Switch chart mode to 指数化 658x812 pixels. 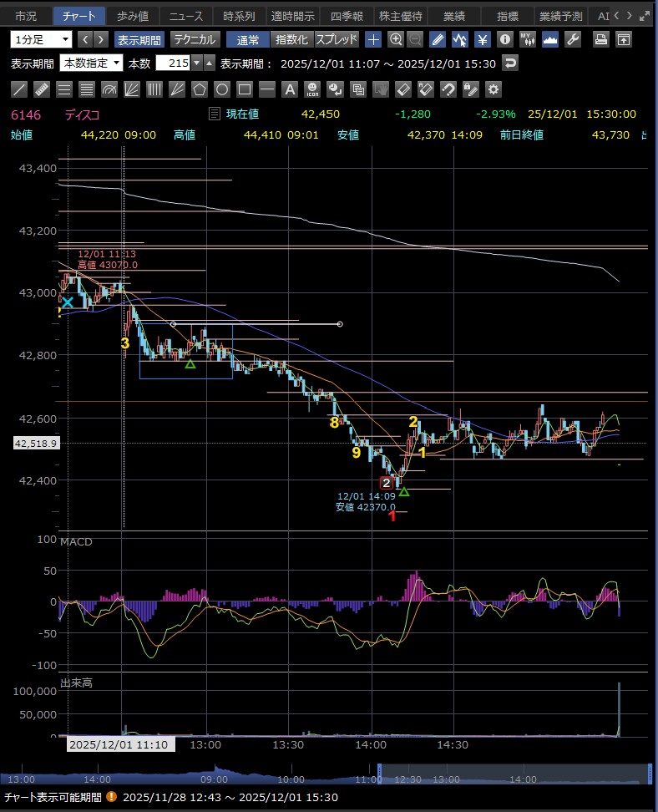(291, 39)
